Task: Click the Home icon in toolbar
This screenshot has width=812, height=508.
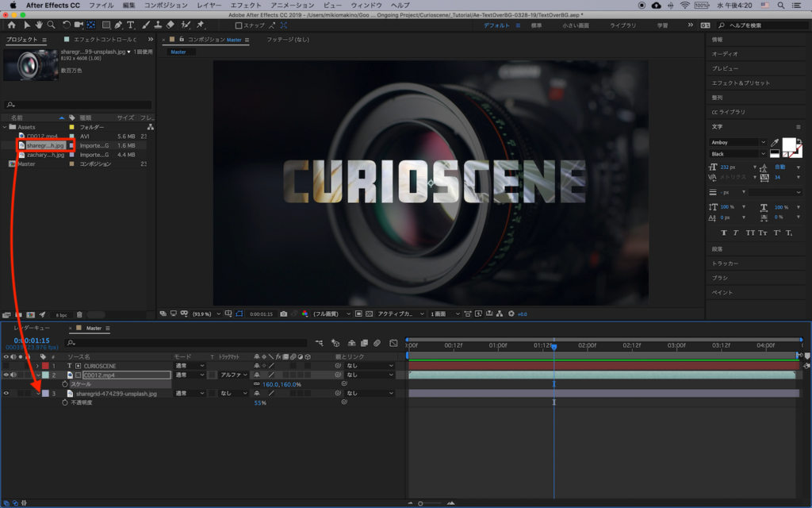Action: point(11,25)
